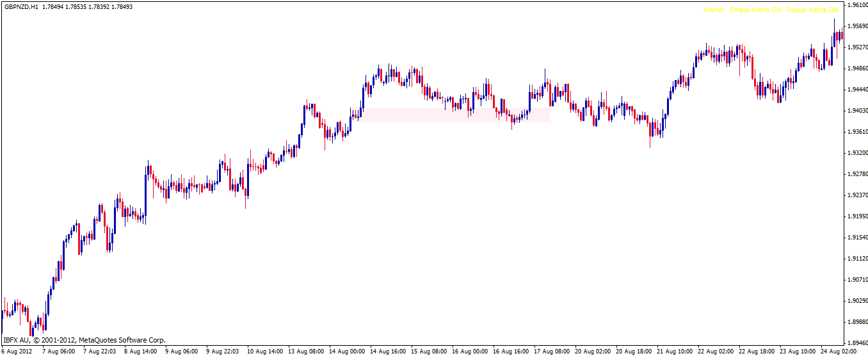
Task: Click the 17 Aug 08:00 time label
Action: 551,351
